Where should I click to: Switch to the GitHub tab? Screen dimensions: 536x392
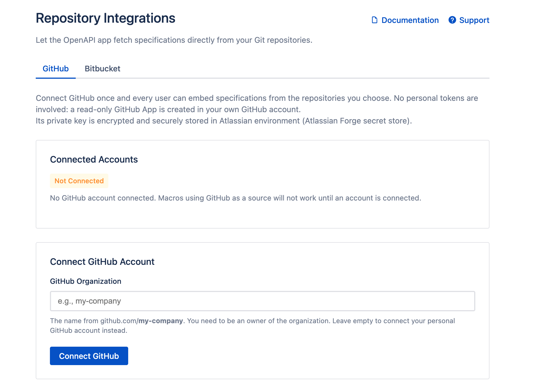pyautogui.click(x=56, y=69)
